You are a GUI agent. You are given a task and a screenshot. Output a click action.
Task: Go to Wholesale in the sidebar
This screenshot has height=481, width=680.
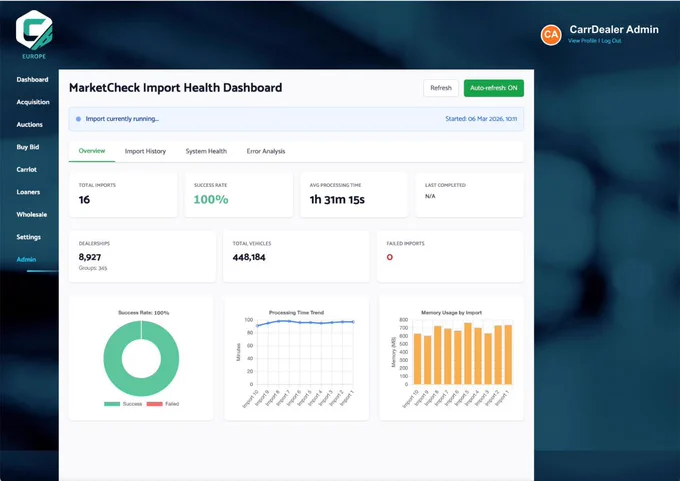coord(32,215)
